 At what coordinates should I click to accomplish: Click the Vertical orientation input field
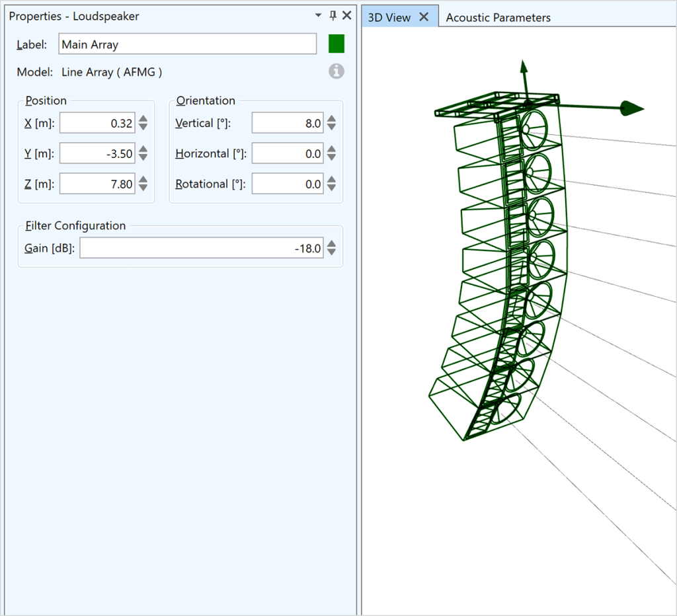point(287,124)
